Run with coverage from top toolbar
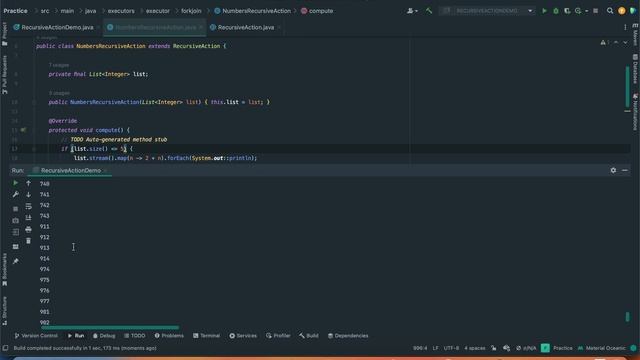This screenshot has width=640, height=360. pyautogui.click(x=567, y=11)
